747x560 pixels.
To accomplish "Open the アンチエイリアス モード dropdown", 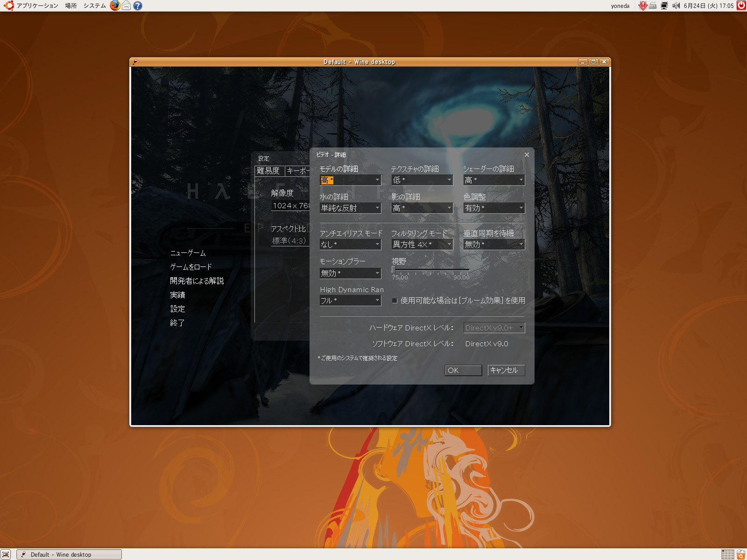I will point(351,245).
